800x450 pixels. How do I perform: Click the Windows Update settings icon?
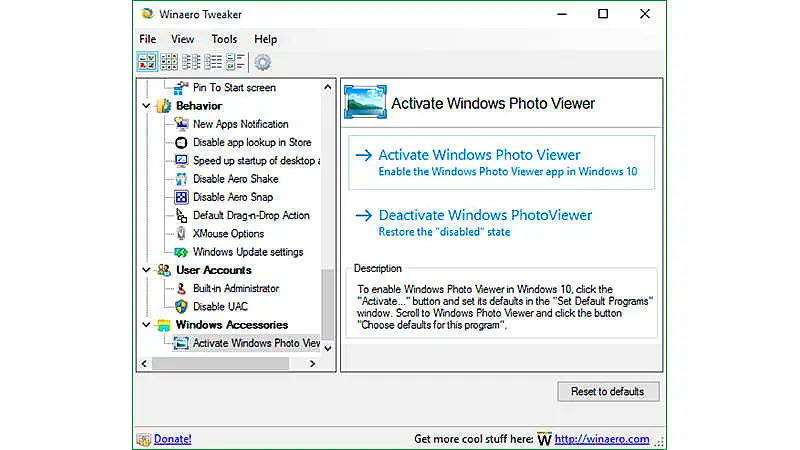pos(181,252)
